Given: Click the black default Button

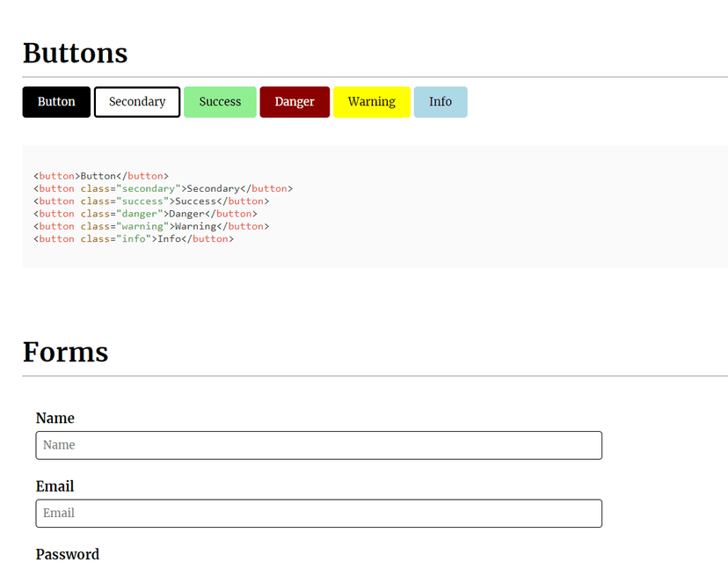Looking at the screenshot, I should pos(56,102).
